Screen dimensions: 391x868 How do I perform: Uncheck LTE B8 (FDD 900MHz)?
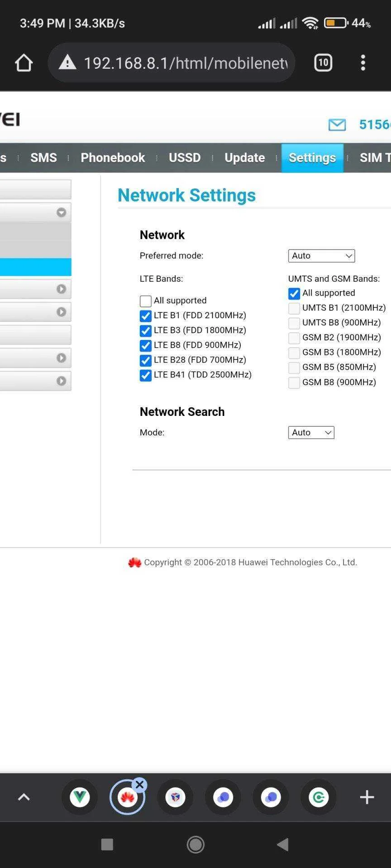pos(146,346)
